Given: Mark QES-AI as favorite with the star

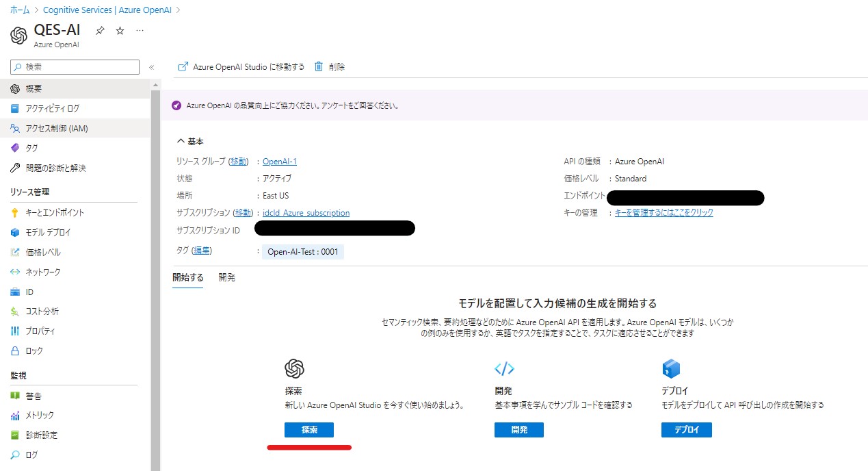Looking at the screenshot, I should [x=119, y=30].
